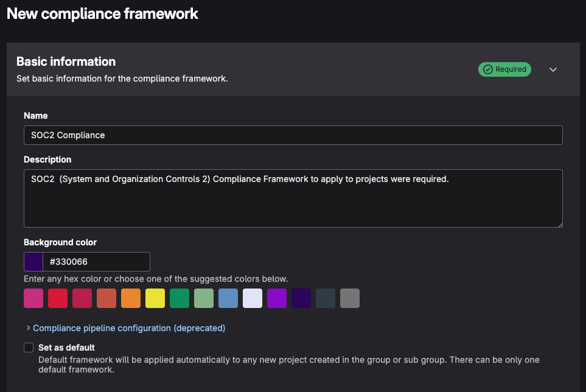Click the Required badge checkmark icon
This screenshot has width=586, height=392.
[487, 69]
